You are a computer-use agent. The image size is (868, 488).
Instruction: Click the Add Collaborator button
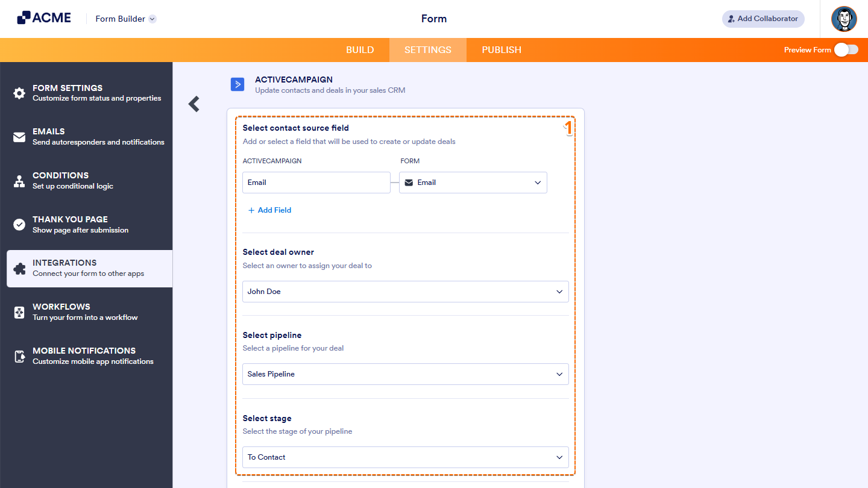point(763,19)
